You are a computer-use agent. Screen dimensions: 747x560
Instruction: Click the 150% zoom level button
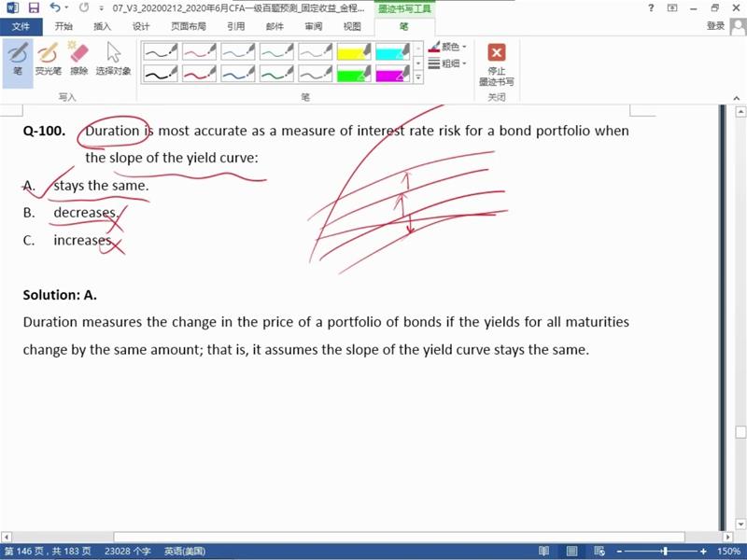coord(729,551)
